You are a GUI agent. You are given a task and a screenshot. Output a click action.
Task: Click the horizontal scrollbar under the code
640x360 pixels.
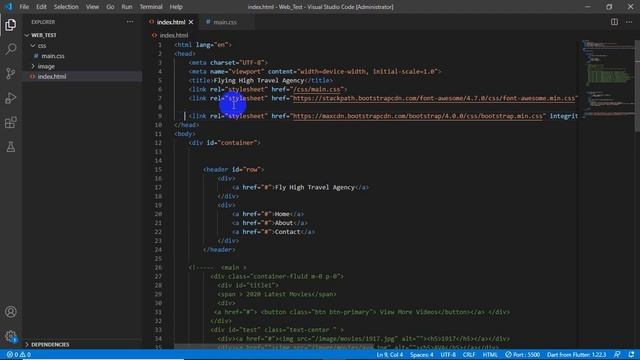[x=273, y=347]
